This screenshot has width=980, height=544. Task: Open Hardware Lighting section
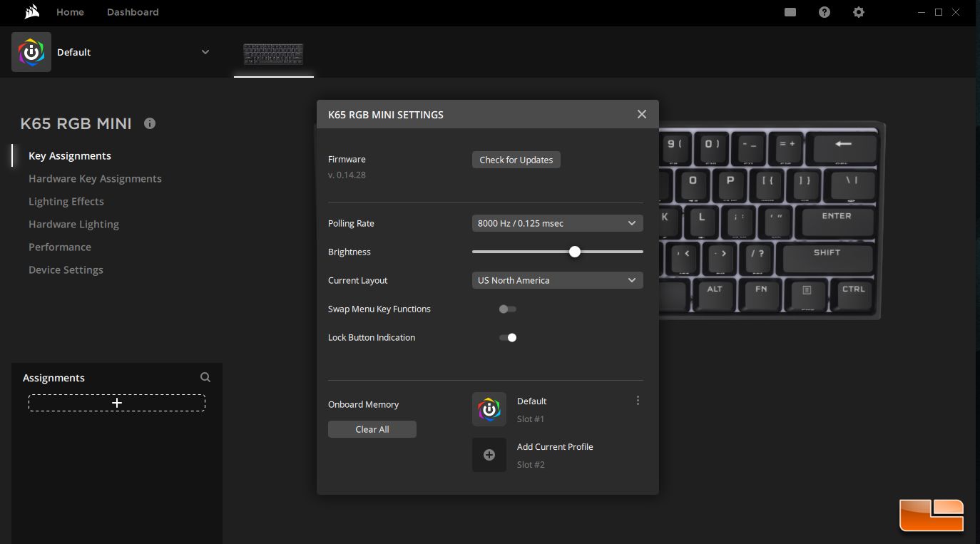point(73,224)
